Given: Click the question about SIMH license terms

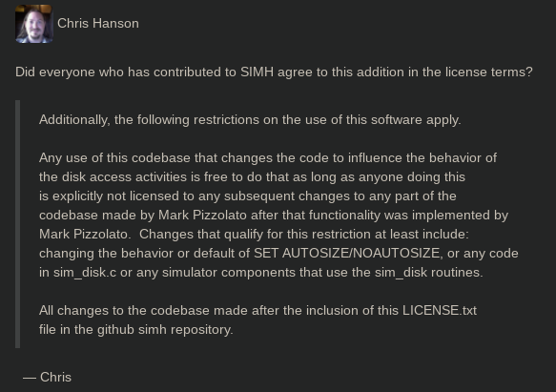Looking at the screenshot, I should click(x=274, y=72).
